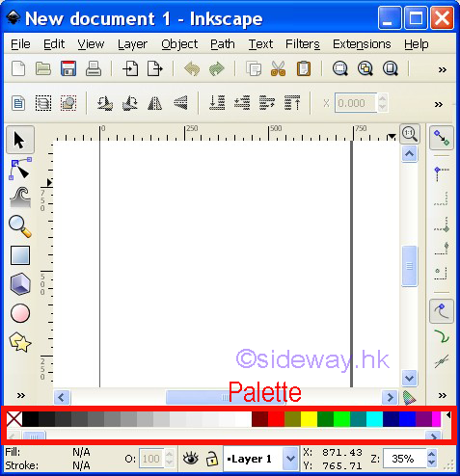Expand hidden commands toolbar items chevron

[443, 69]
